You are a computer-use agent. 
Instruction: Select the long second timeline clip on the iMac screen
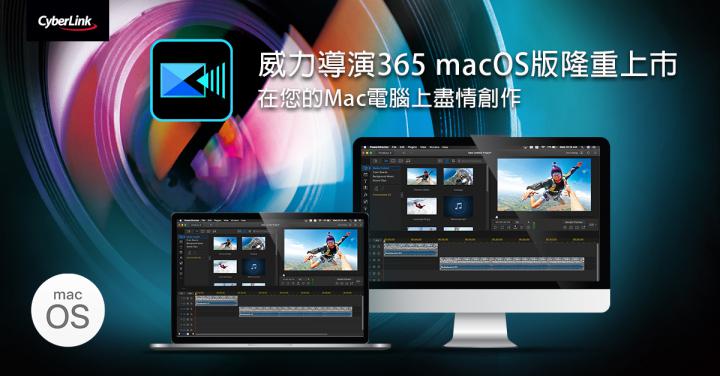(x=512, y=263)
